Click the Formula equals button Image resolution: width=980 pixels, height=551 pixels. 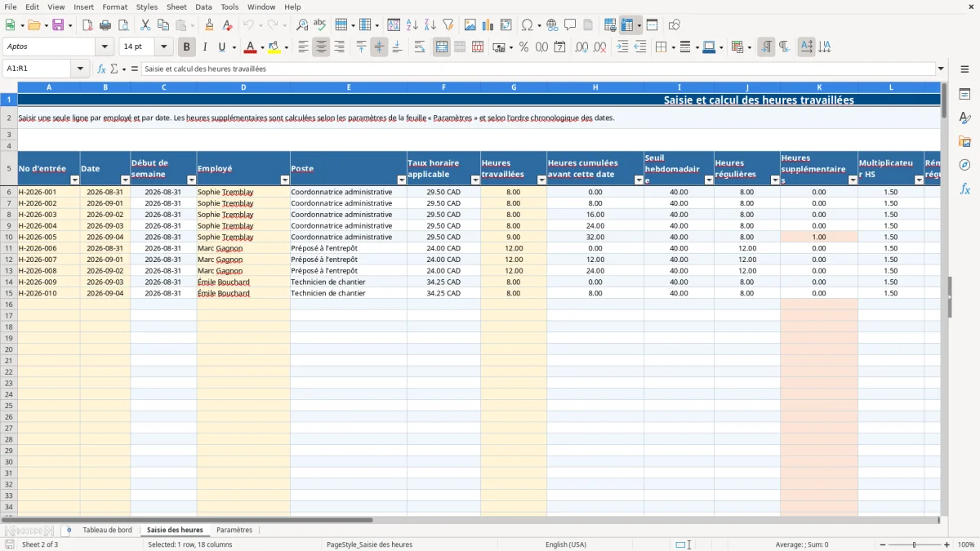tap(135, 69)
